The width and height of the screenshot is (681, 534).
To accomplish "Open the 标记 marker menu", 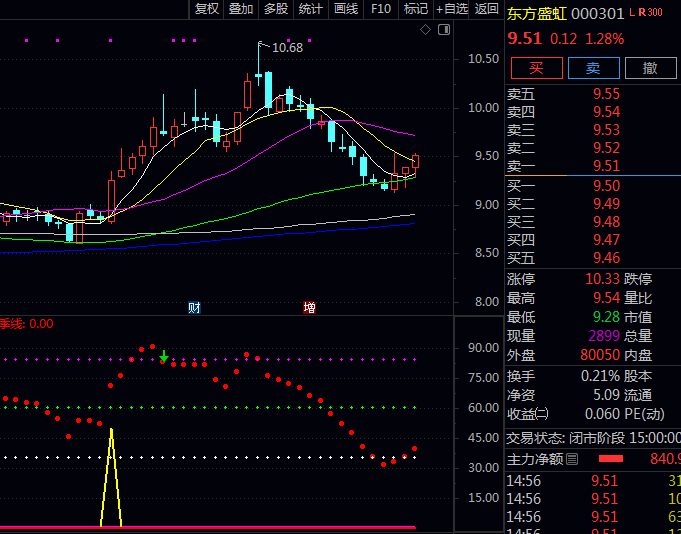I will pyautogui.click(x=415, y=9).
